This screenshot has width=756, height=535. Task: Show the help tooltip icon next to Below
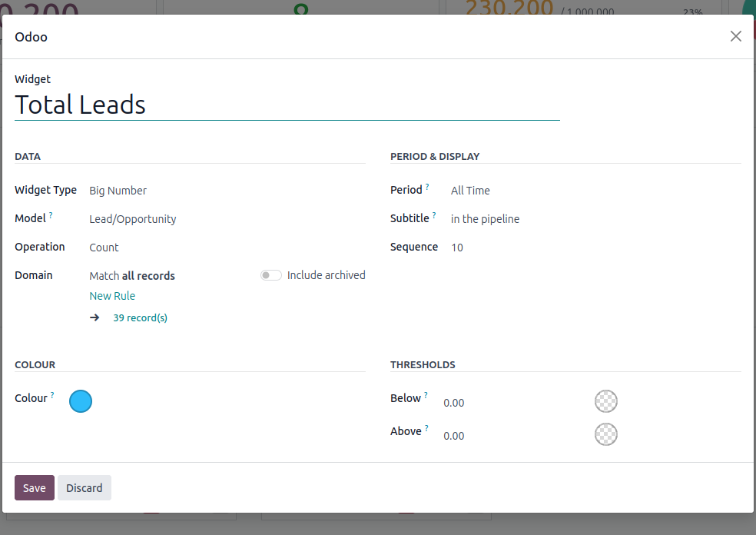426,395
